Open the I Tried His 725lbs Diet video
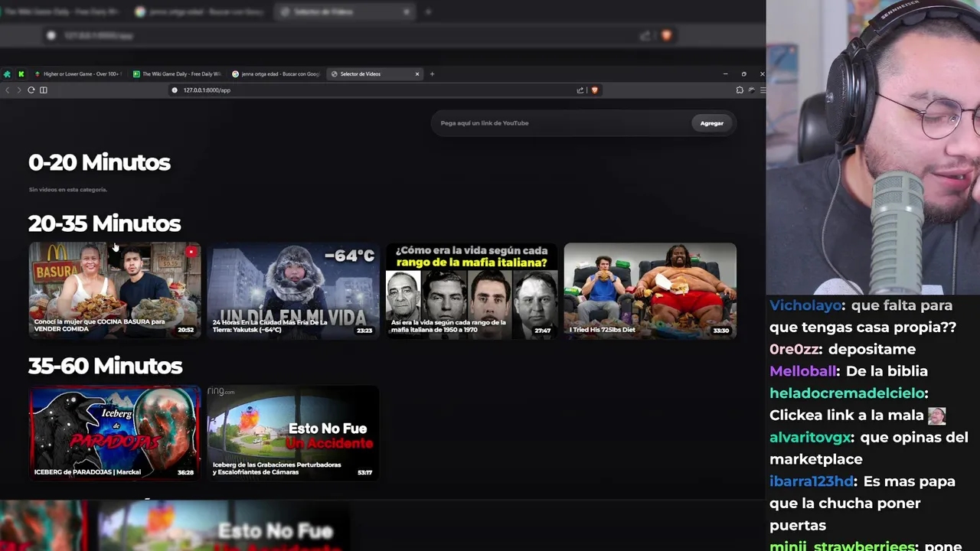 [x=650, y=290]
